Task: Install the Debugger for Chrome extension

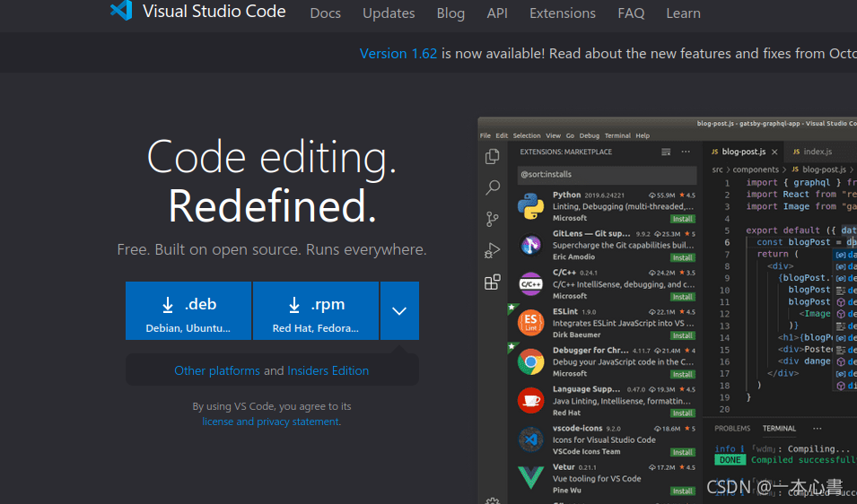Action: pos(683,375)
